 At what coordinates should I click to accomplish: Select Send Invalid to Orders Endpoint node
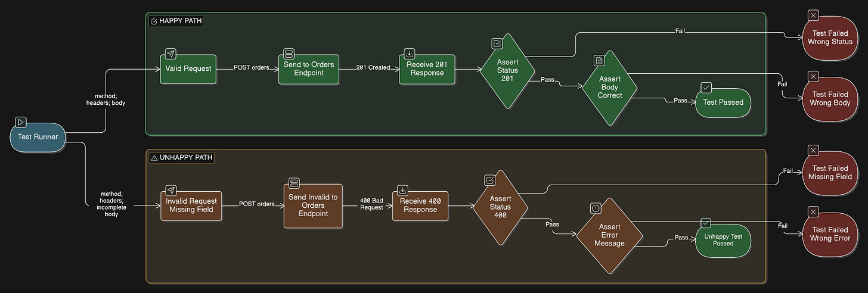pos(313,205)
